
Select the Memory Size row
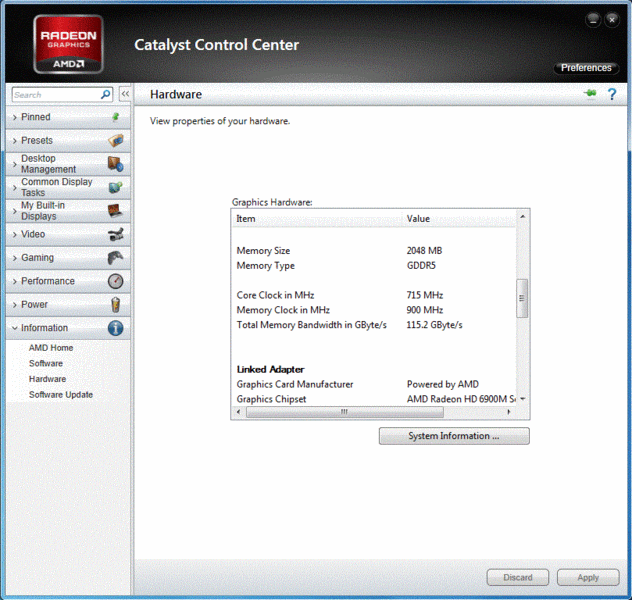tap(374, 251)
